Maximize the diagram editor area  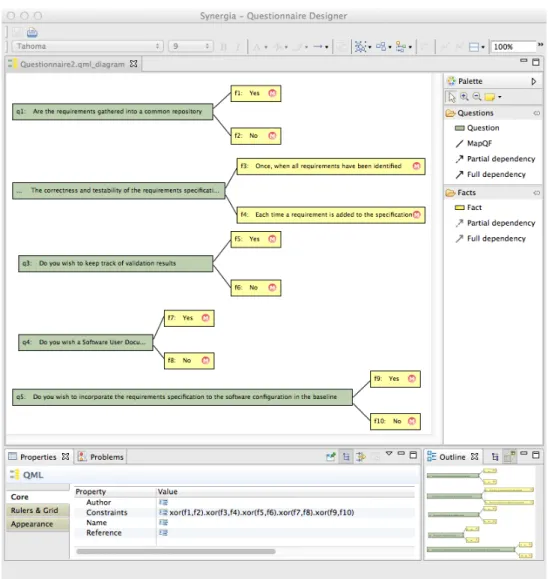[536, 62]
